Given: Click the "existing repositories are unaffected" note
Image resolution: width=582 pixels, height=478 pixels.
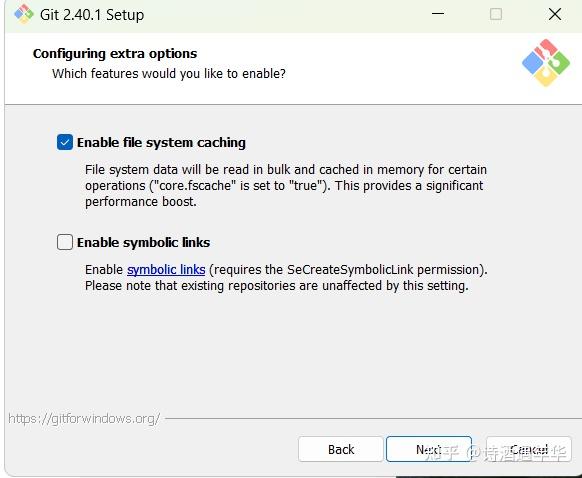Looking at the screenshot, I should pyautogui.click(x=277, y=286).
